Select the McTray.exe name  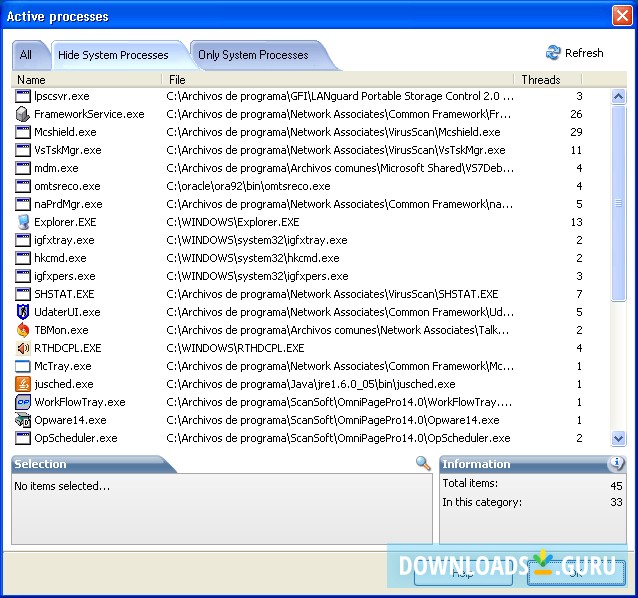(x=63, y=366)
